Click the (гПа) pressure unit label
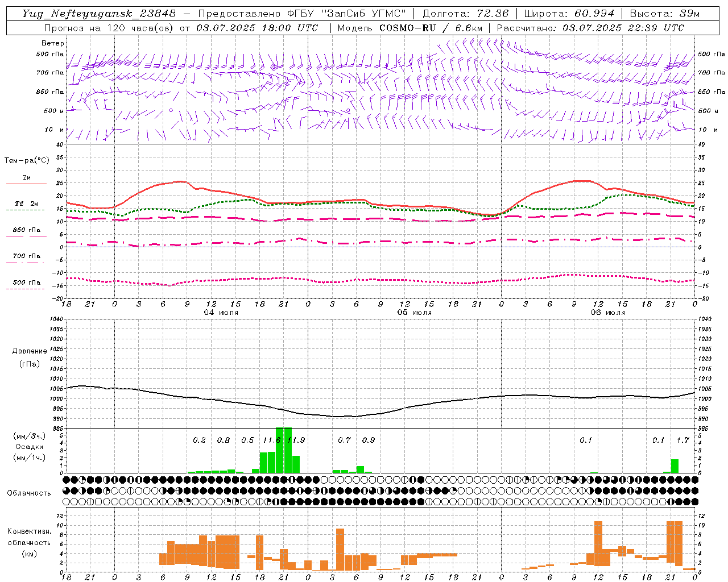Viewport: 728px width, 582px height. coord(30,364)
